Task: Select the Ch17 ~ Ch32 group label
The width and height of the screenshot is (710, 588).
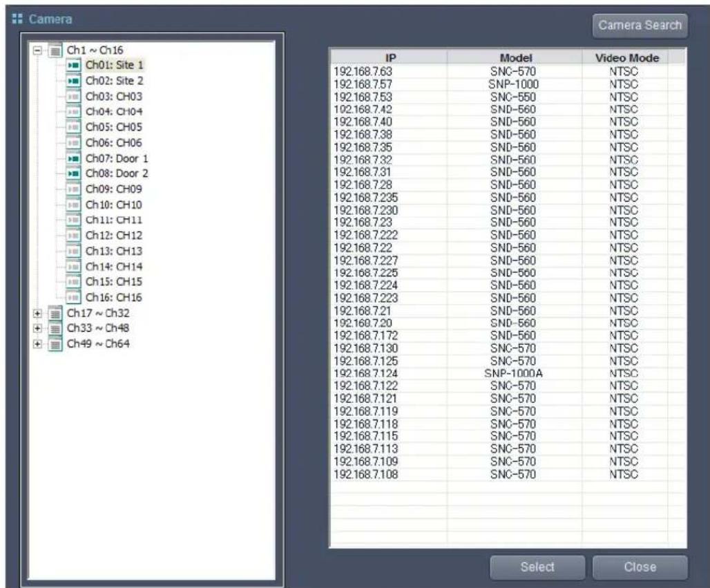Action: (x=98, y=313)
